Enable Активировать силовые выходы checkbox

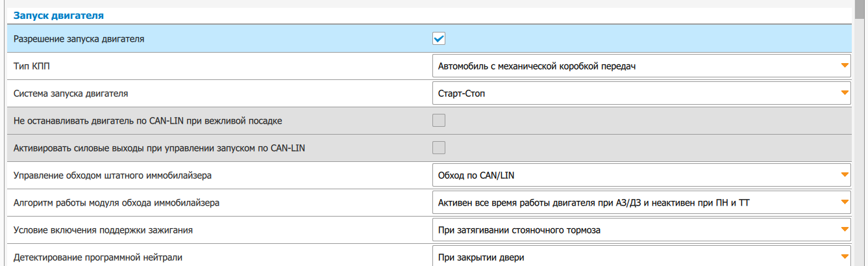click(x=439, y=148)
